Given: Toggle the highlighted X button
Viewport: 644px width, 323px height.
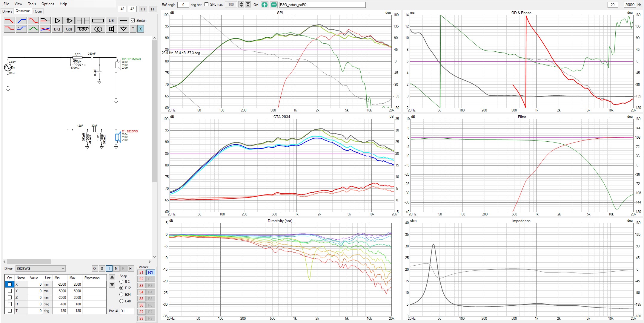Looking at the screenshot, I should pyautogui.click(x=141, y=29).
